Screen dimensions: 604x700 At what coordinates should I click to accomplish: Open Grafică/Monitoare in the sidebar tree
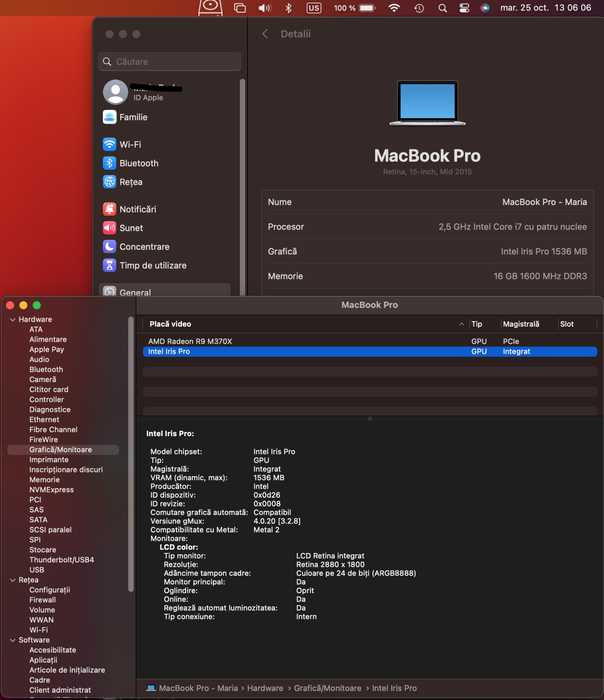tap(63, 449)
